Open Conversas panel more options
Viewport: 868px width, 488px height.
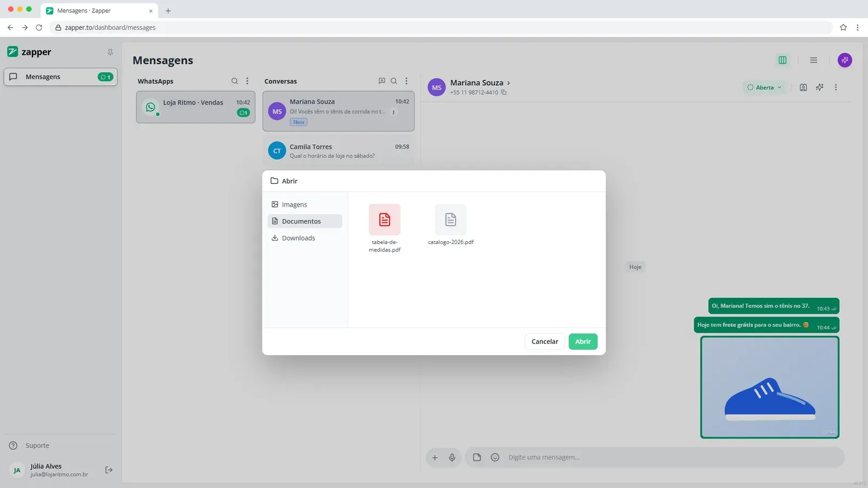click(x=406, y=81)
